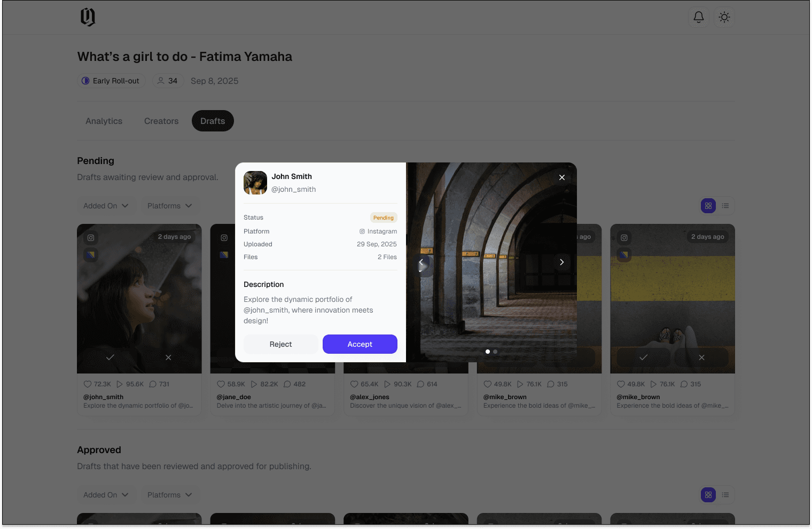Click the Instagram platform value in dialog

pos(378,231)
